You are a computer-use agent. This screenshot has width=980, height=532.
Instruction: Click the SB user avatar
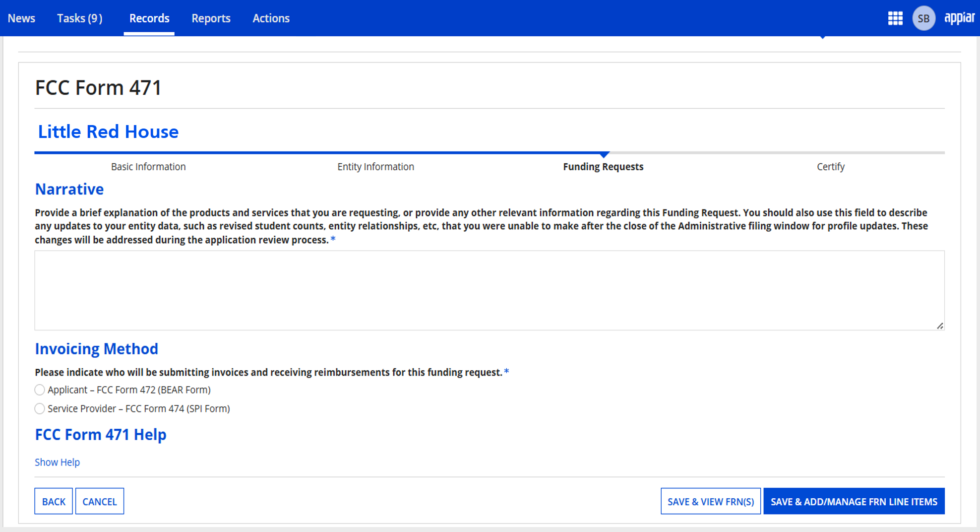coord(923,18)
